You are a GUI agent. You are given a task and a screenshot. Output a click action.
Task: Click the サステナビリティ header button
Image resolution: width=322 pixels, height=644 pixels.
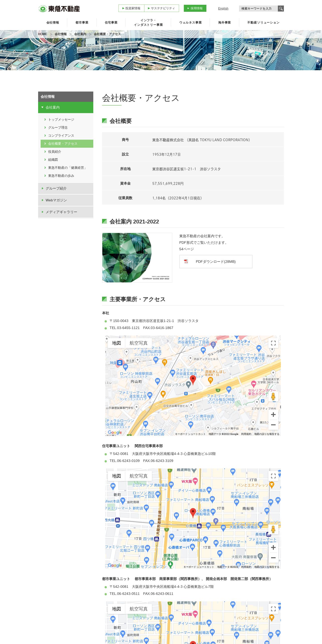(x=162, y=8)
